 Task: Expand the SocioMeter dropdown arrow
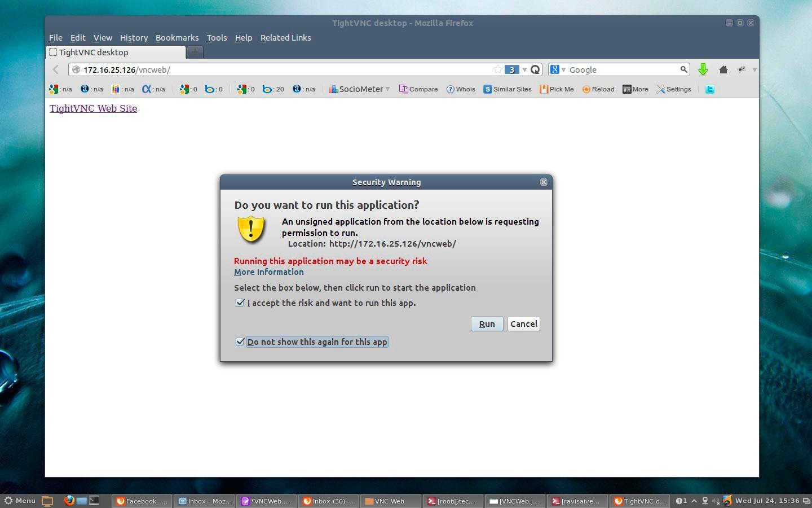387,89
